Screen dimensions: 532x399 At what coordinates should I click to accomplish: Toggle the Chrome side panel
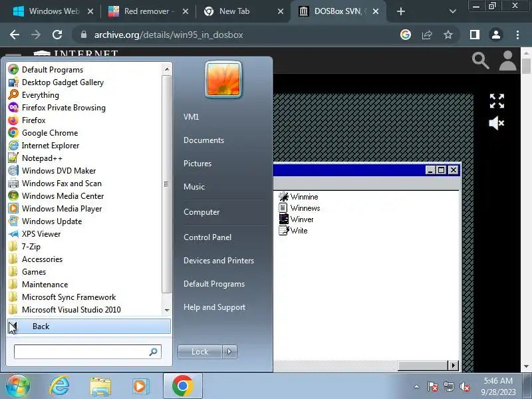[x=475, y=35]
